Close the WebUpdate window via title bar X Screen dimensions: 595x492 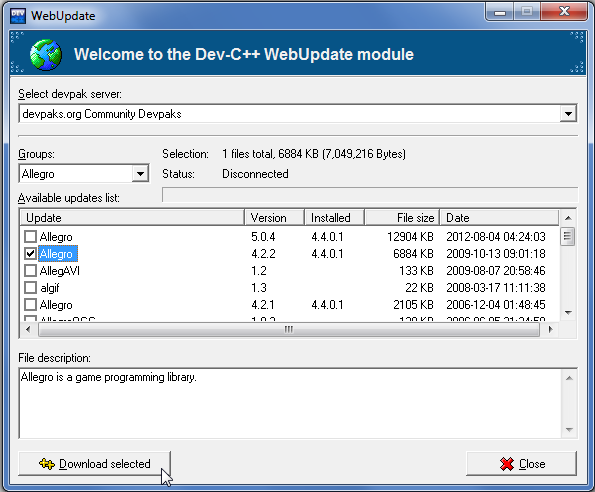pyautogui.click(x=564, y=12)
